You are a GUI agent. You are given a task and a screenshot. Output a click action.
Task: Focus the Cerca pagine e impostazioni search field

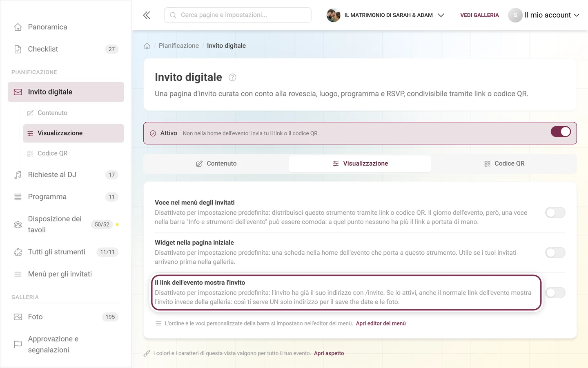tap(238, 15)
